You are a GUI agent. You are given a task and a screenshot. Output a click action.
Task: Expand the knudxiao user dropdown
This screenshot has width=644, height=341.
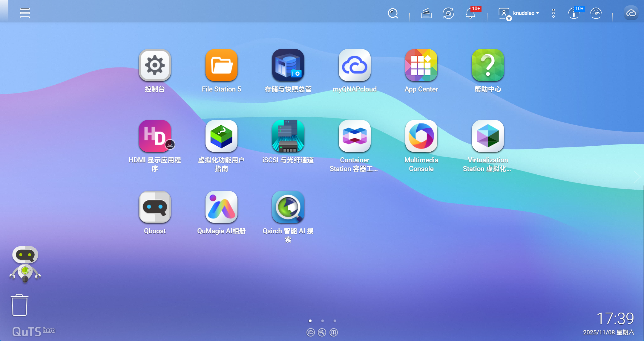[x=526, y=13]
